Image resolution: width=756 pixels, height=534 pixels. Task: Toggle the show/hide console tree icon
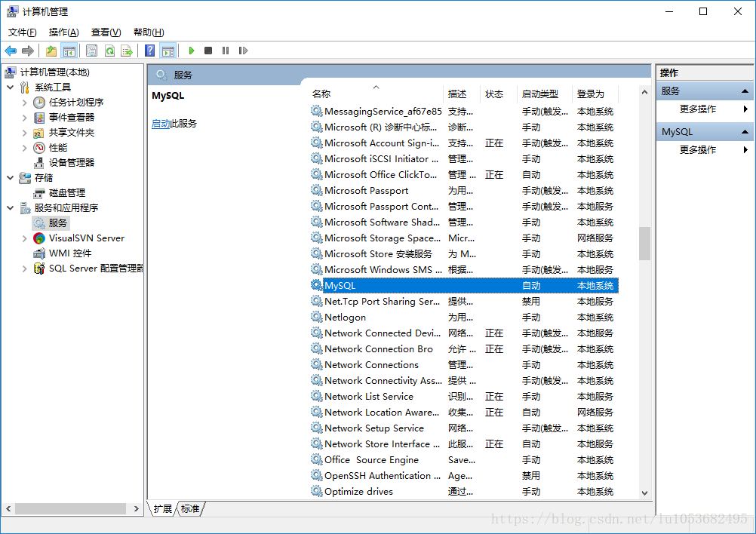pyautogui.click(x=69, y=51)
